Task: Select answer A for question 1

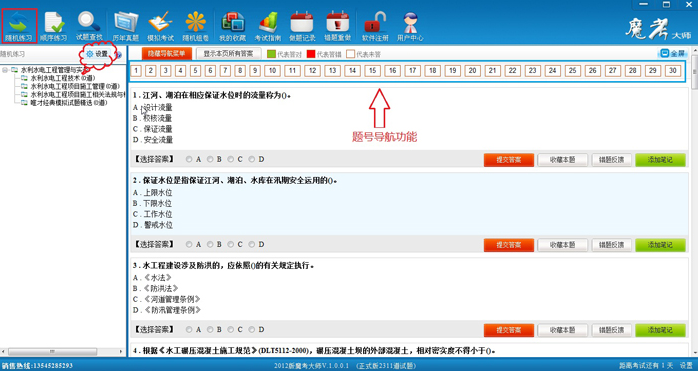Action: tap(189, 159)
